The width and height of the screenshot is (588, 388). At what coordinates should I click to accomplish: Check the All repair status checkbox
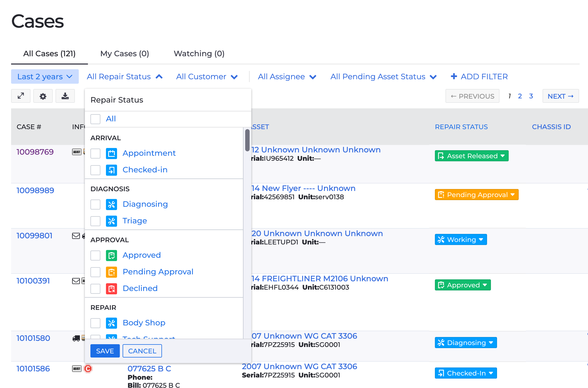click(95, 119)
